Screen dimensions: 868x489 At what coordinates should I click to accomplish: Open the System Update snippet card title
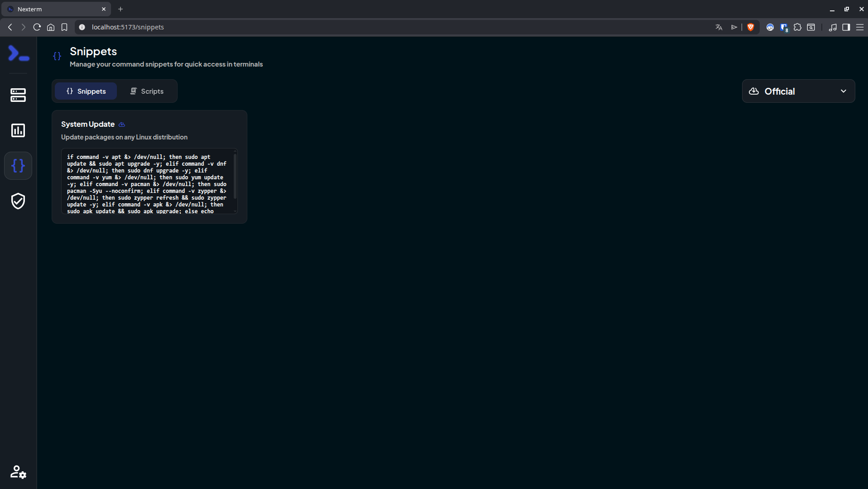pos(87,125)
